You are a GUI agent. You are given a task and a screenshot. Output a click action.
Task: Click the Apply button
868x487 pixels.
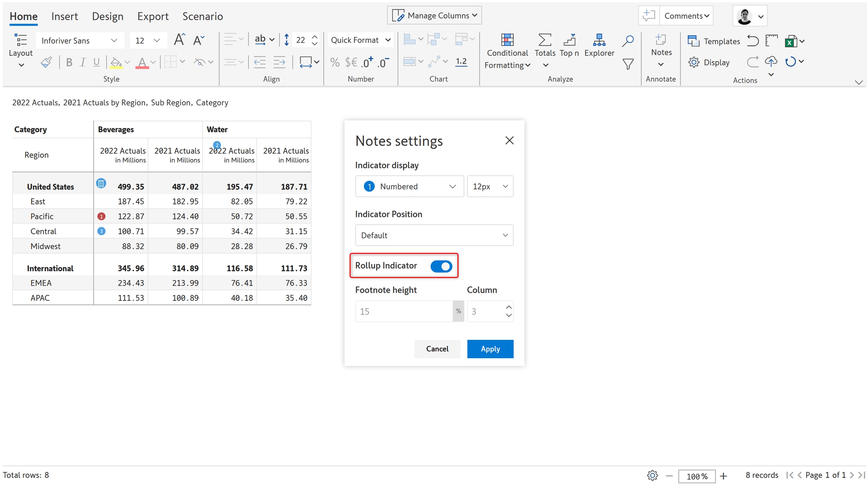click(x=490, y=349)
